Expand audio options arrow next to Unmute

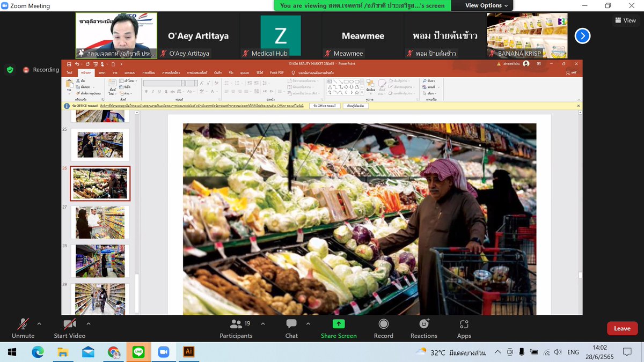tap(39, 323)
